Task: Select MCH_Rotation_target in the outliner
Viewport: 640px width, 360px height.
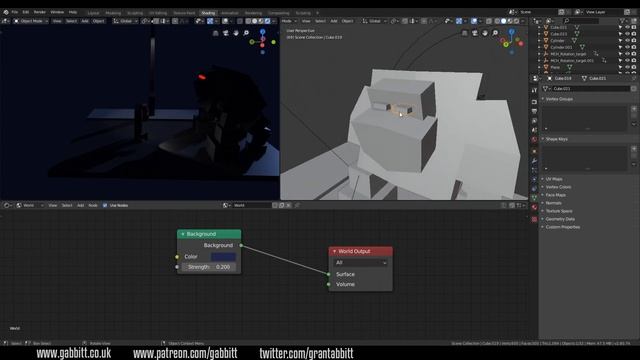Action: [x=568, y=54]
